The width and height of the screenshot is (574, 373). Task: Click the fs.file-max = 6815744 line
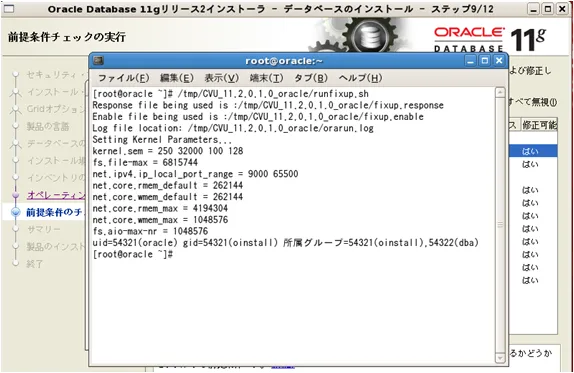coord(145,162)
